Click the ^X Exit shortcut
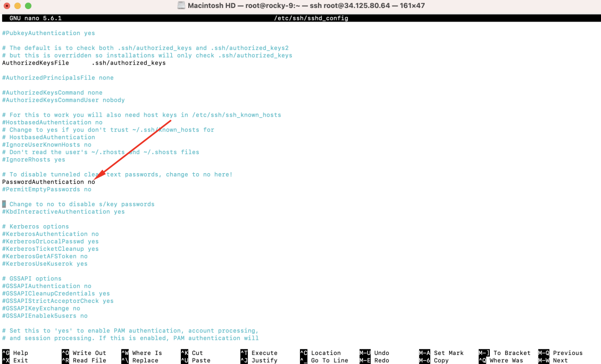601x364 pixels. (x=15, y=360)
